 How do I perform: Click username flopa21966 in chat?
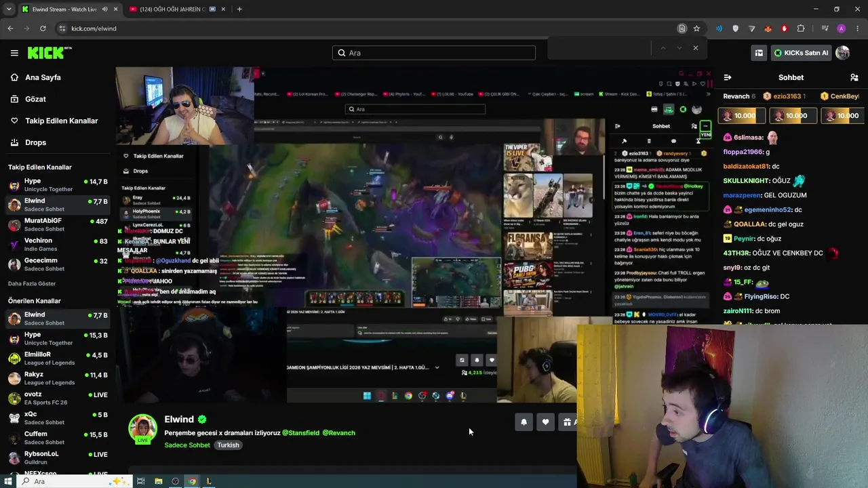click(743, 152)
